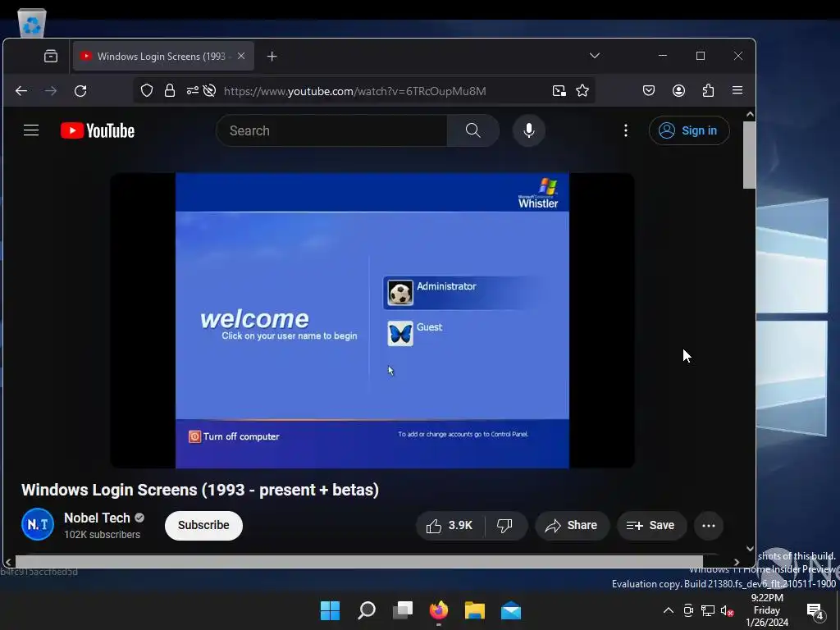Click the video player showing Whistler welcome
The height and width of the screenshot is (630, 840).
click(x=372, y=320)
